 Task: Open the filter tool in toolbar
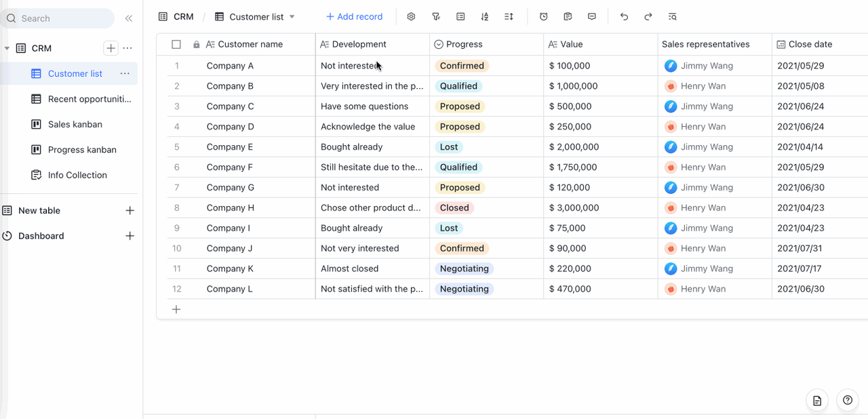pos(436,17)
